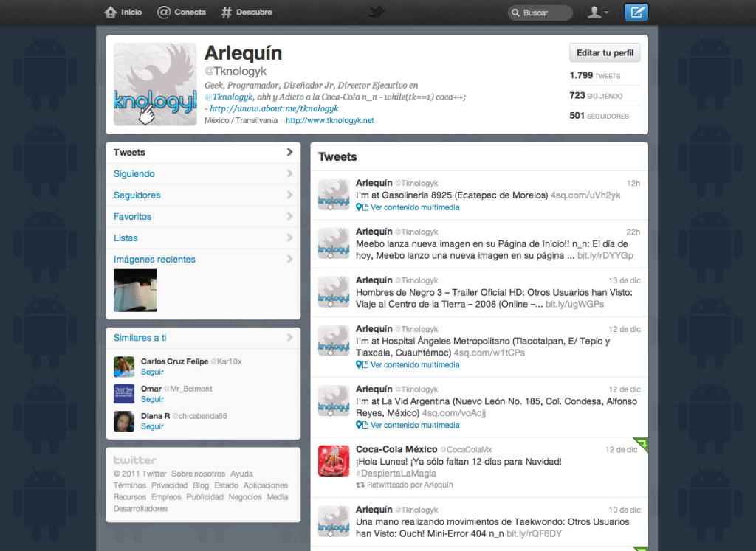Show media for La Vid Argentina tweet
The height and width of the screenshot is (551, 756).
point(415,425)
